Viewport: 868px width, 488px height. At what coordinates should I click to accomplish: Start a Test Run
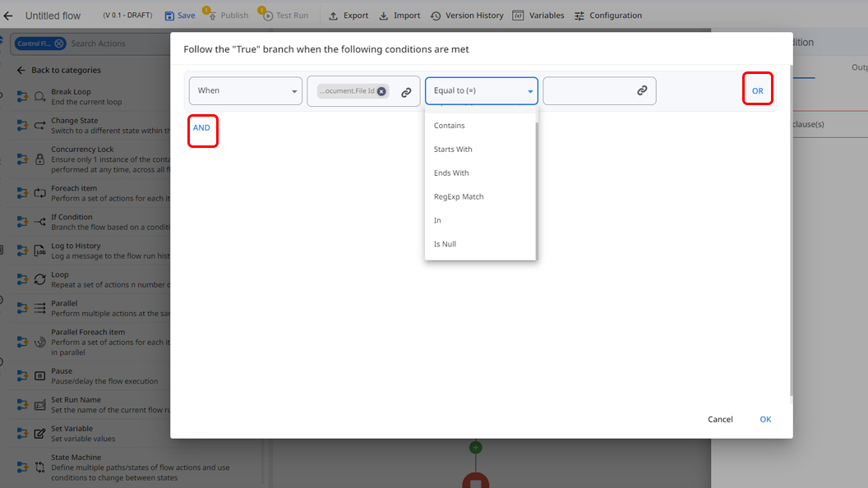tap(285, 16)
